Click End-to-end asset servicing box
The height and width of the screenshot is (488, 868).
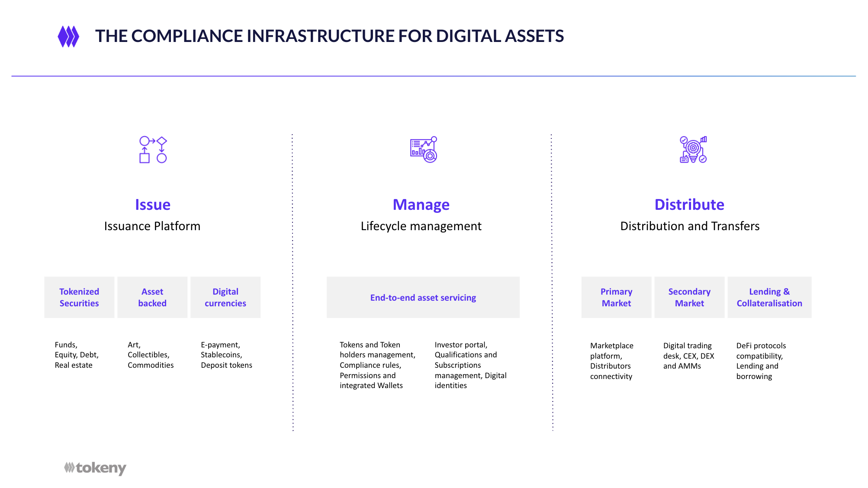pyautogui.click(x=423, y=298)
